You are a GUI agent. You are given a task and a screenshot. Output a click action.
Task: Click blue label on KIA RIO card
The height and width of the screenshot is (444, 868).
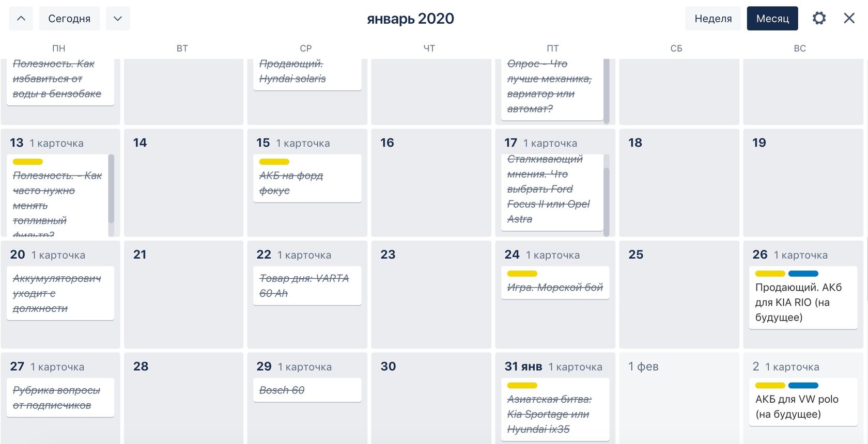point(803,274)
